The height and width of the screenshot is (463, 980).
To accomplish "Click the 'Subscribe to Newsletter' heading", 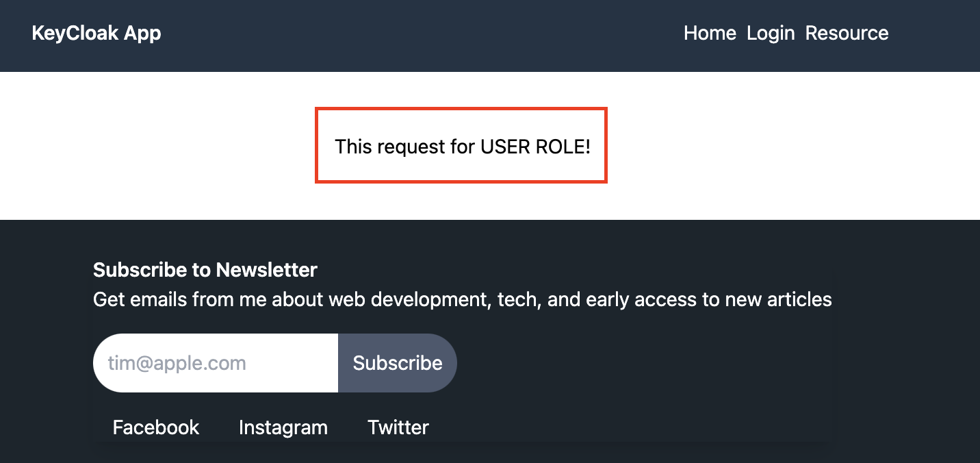I will [x=205, y=270].
